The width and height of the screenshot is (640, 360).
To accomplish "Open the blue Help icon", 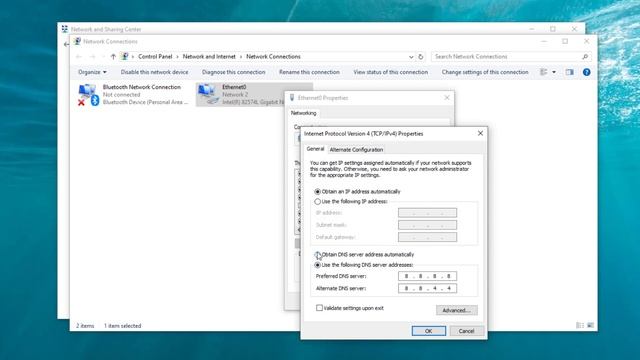I will [587, 72].
